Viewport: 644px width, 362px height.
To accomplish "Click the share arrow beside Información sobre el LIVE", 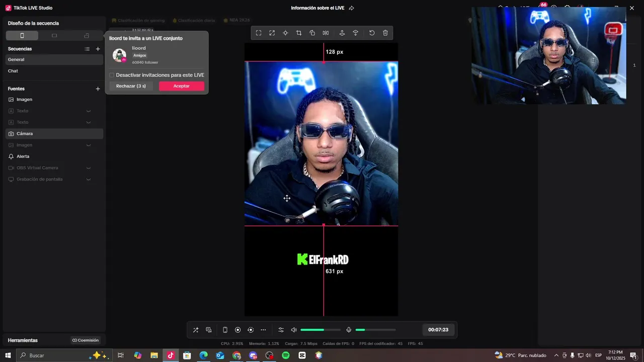I will point(352,8).
